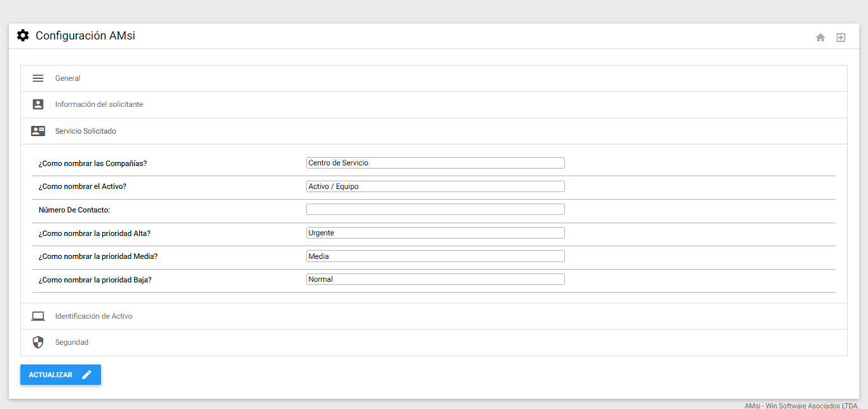
Task: Edit the Centro de Servicio field
Action: pos(435,163)
